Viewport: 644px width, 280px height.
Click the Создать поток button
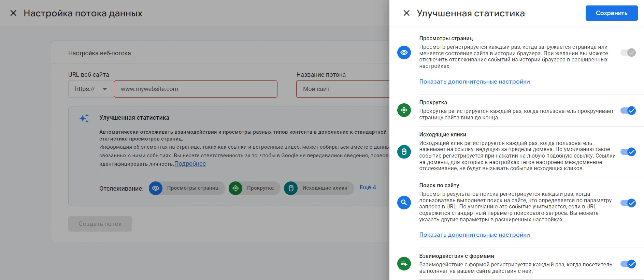click(x=100, y=224)
